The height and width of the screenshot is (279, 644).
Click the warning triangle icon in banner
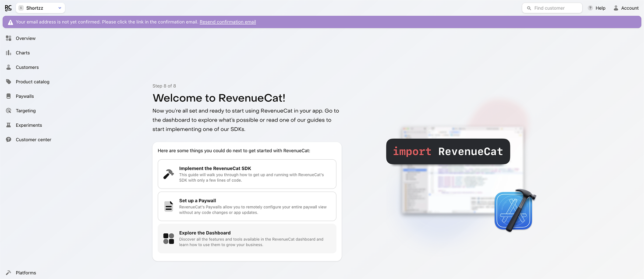pos(11,22)
